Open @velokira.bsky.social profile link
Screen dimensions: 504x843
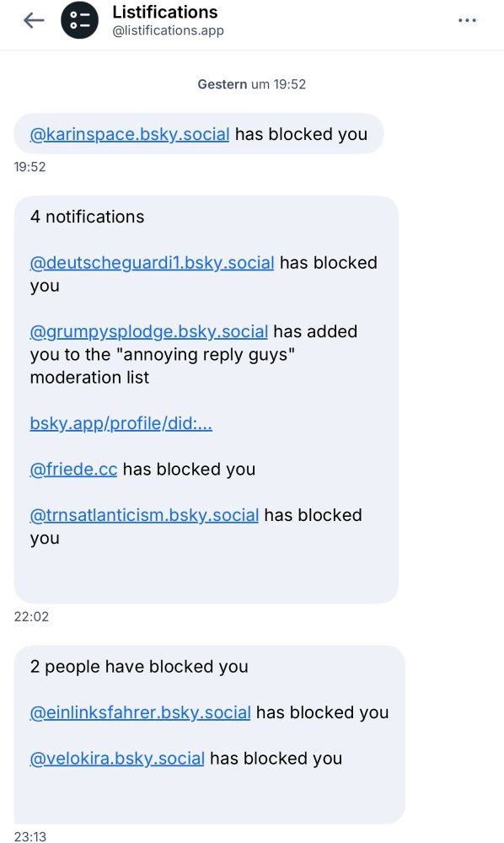click(x=115, y=758)
